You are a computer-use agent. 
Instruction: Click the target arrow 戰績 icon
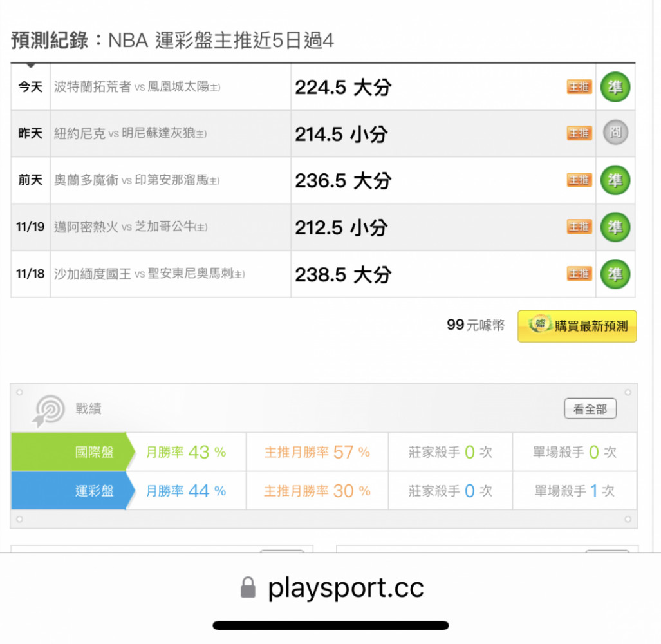[48, 410]
